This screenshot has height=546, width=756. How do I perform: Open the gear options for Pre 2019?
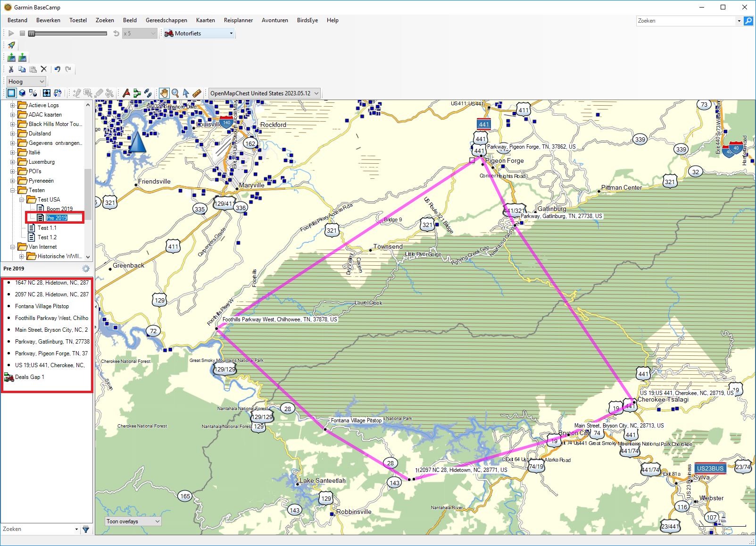(85, 269)
